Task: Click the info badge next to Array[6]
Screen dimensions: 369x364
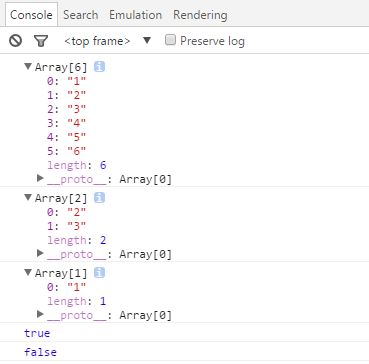Action: coord(99,67)
